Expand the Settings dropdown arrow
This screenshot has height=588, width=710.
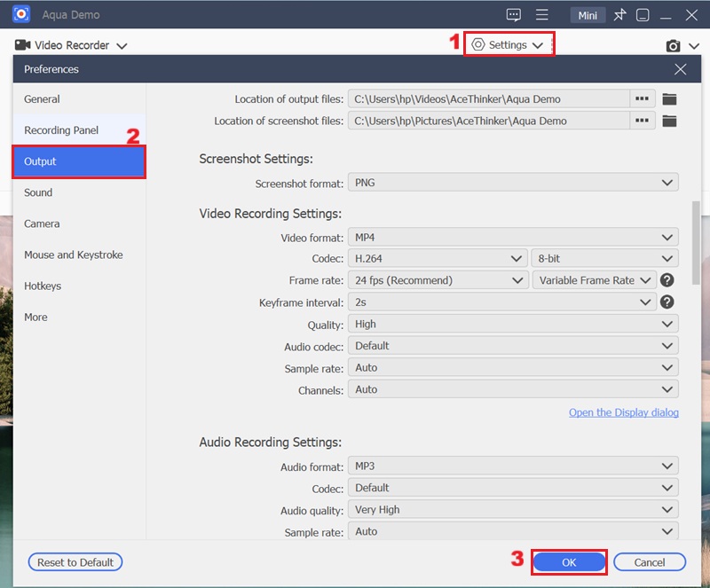pos(539,44)
